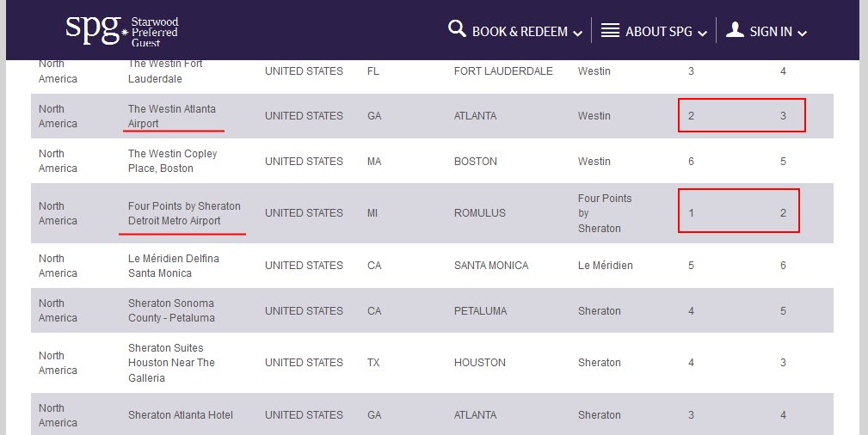Click the hamburger menu icon

pos(610,31)
